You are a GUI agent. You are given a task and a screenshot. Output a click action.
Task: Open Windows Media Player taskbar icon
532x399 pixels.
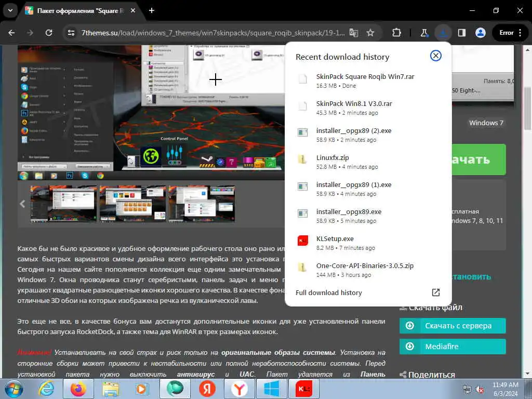tap(141, 389)
